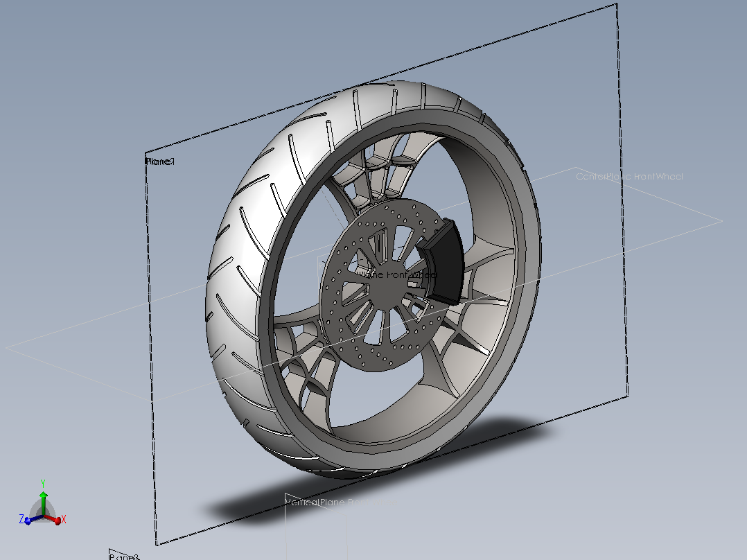Select the Plane1 label text
Image resolution: width=747 pixels, height=560 pixels.
[x=160, y=161]
